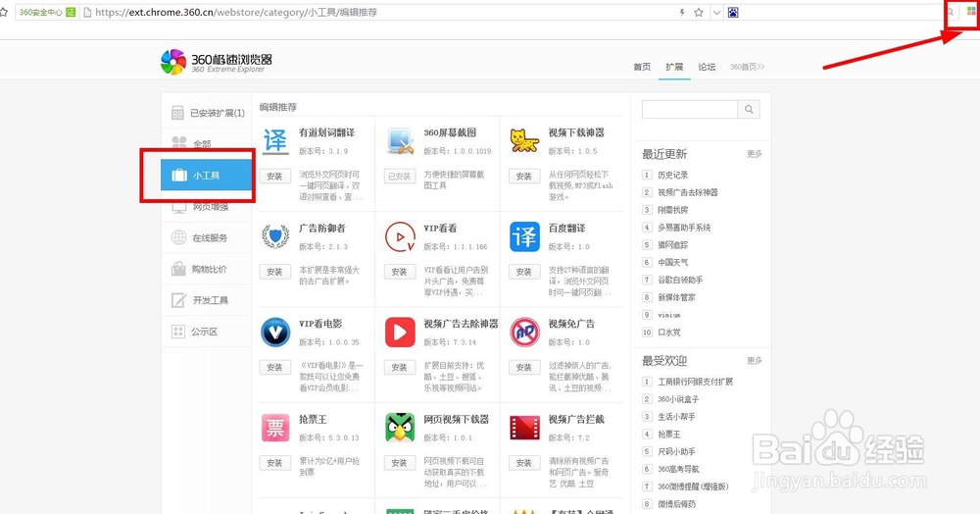Click the lightning speed-mode icon in address bar

point(682,13)
